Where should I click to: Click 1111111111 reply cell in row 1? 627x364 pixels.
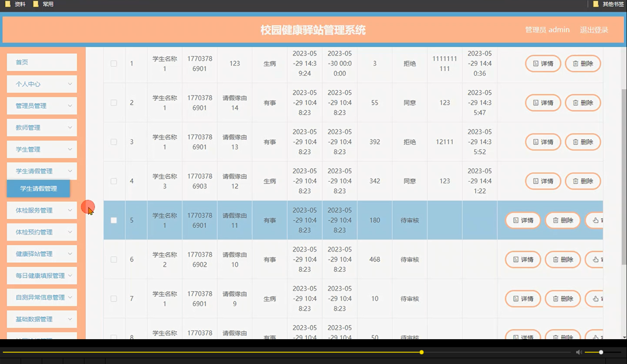pos(445,64)
